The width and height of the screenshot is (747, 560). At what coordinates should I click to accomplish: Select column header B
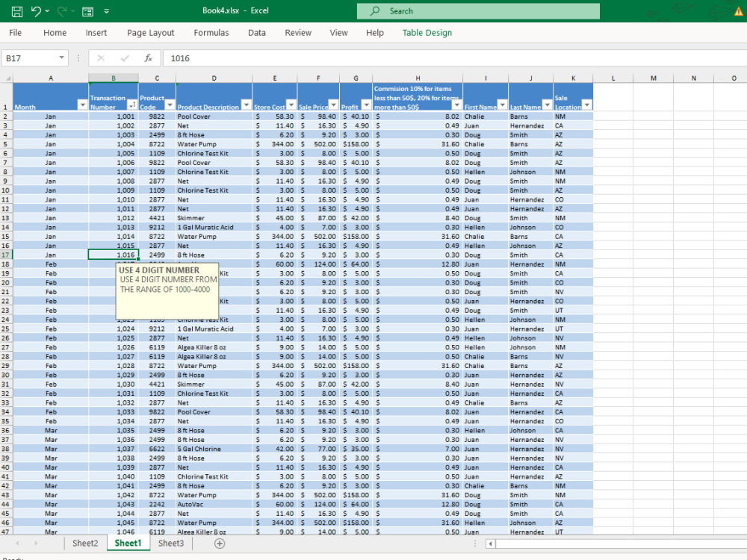114,78
